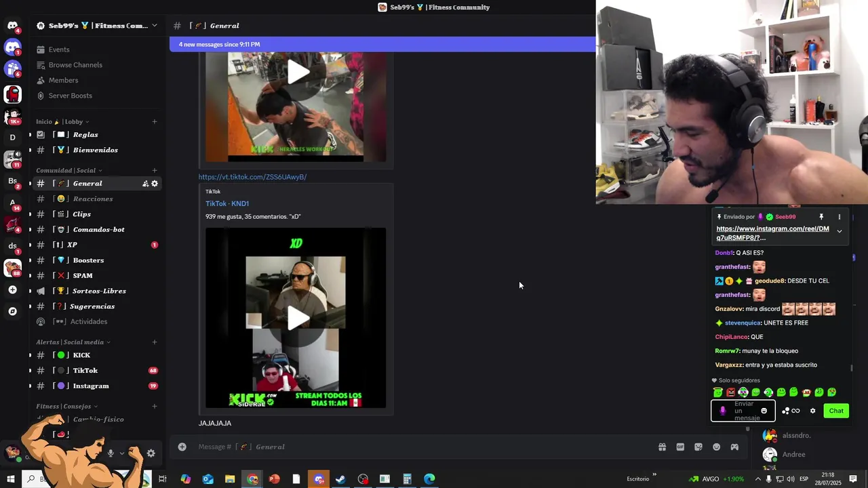This screenshot has width=868, height=488.
Task: Click the new messages since 9:11 PM bar
Action: point(382,44)
